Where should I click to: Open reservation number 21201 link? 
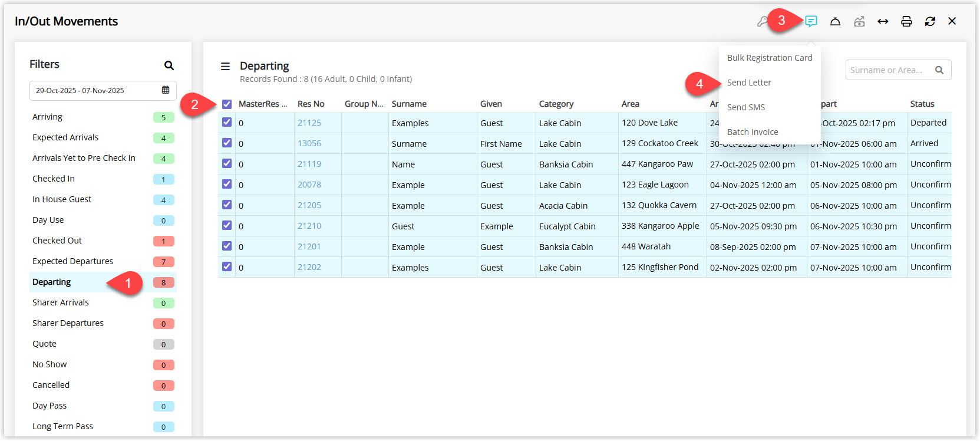tap(309, 246)
